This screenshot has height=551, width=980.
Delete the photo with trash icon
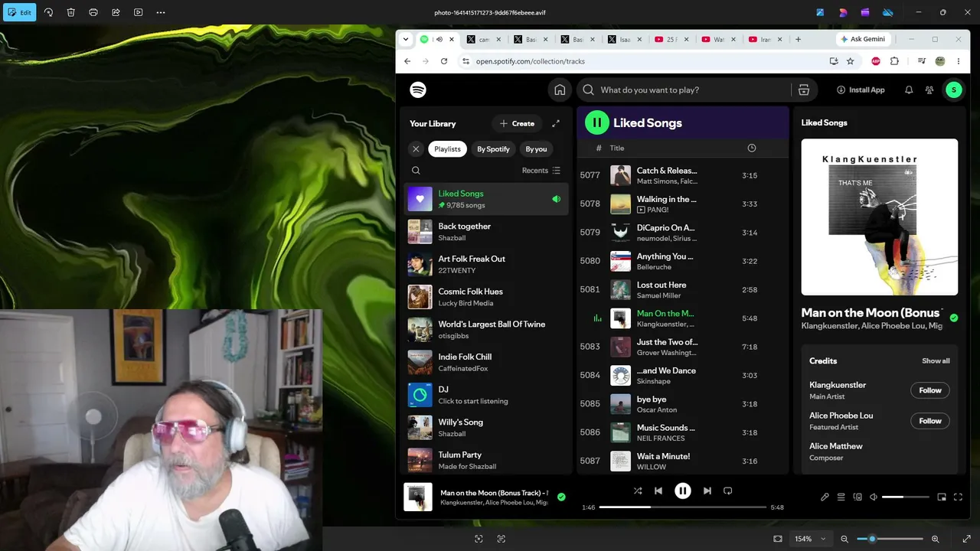(70, 12)
